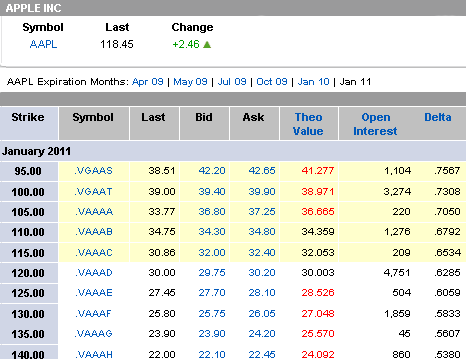Screen dimensions: 466x364
Task: Click ask price 34.80 for 110.00 strike
Action: [x=262, y=232]
